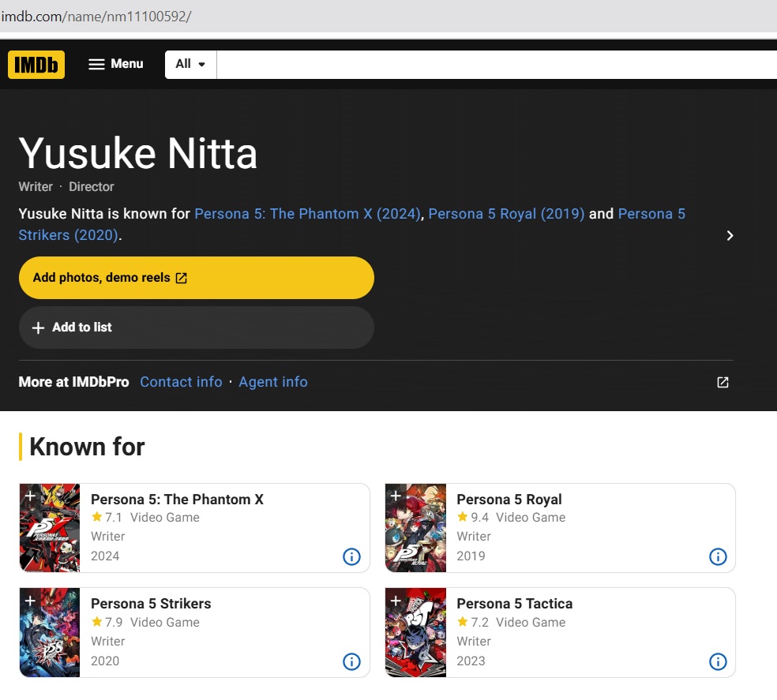Expand bio with right chevron arrow
The width and height of the screenshot is (777, 700).
730,235
